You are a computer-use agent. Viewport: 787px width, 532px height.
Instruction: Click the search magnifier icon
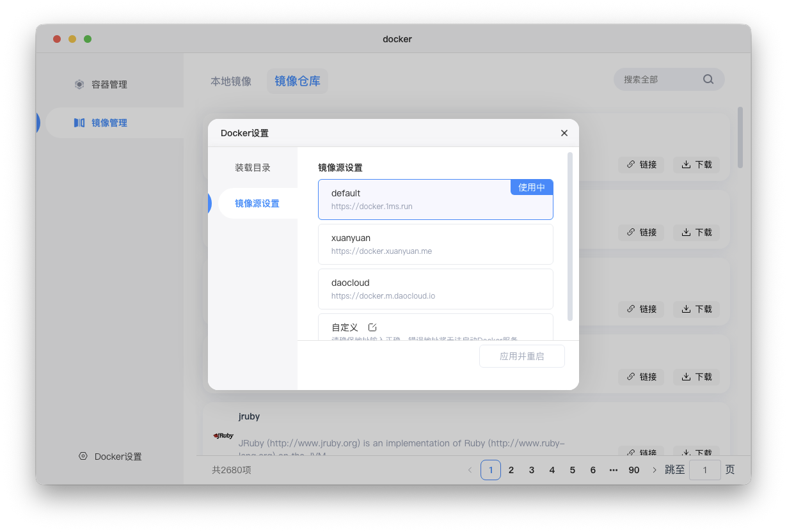pyautogui.click(x=708, y=79)
